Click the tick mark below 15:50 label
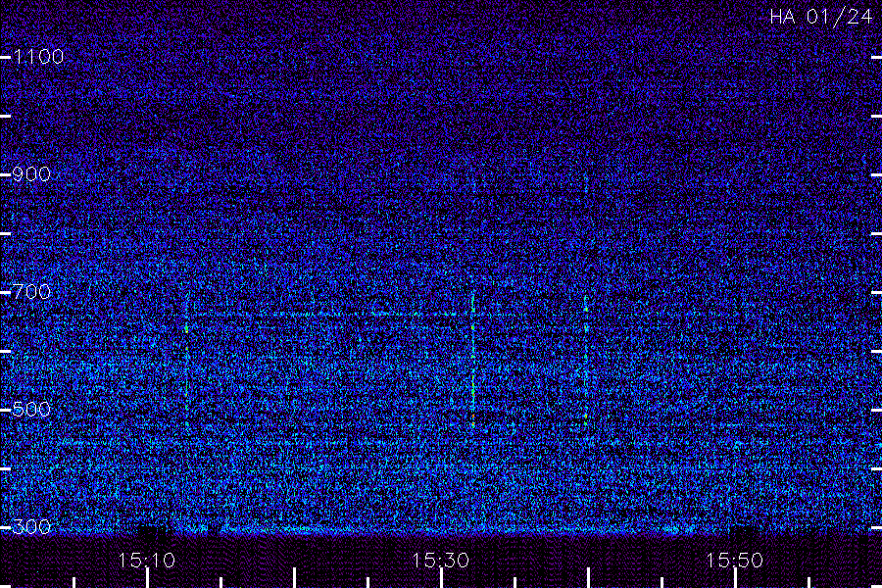Image resolution: width=882 pixels, height=588 pixels. pos(735,578)
